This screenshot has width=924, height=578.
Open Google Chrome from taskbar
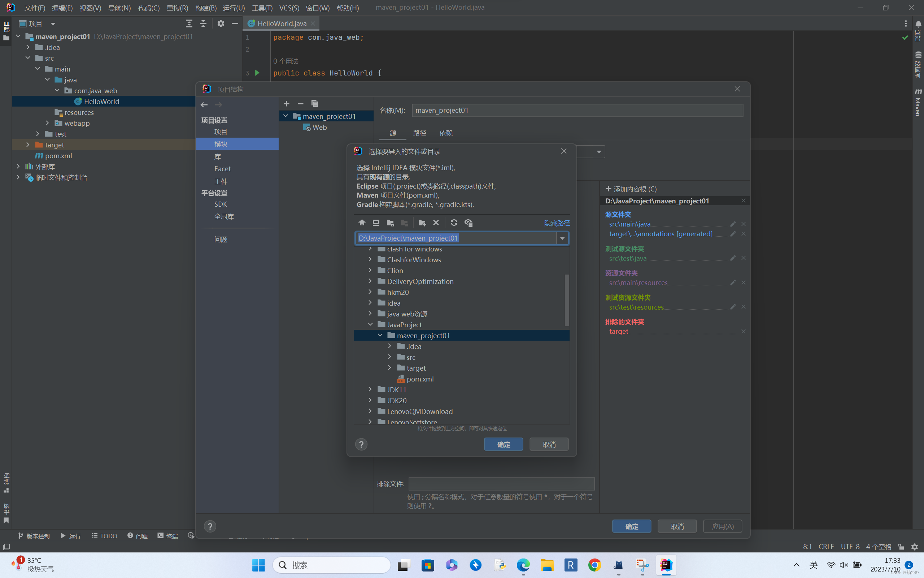point(594,565)
